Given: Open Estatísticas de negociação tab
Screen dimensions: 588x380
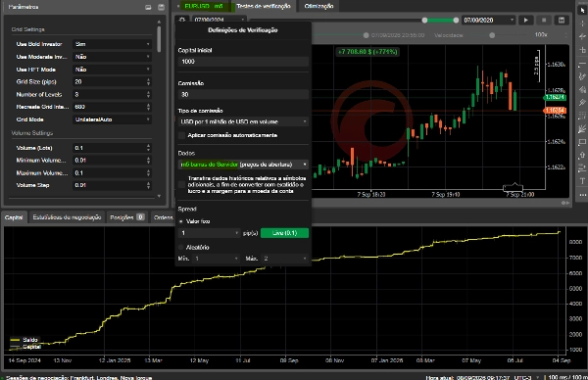Looking at the screenshot, I should pos(67,217).
